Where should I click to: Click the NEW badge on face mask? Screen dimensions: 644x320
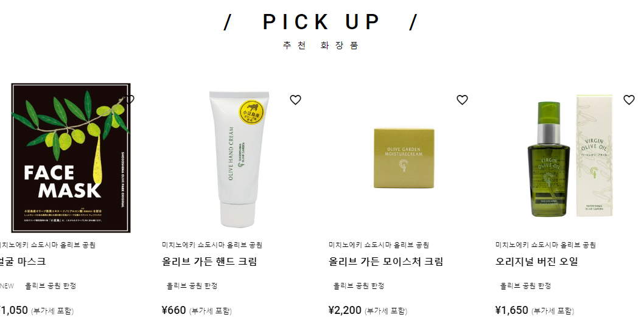coord(7,287)
